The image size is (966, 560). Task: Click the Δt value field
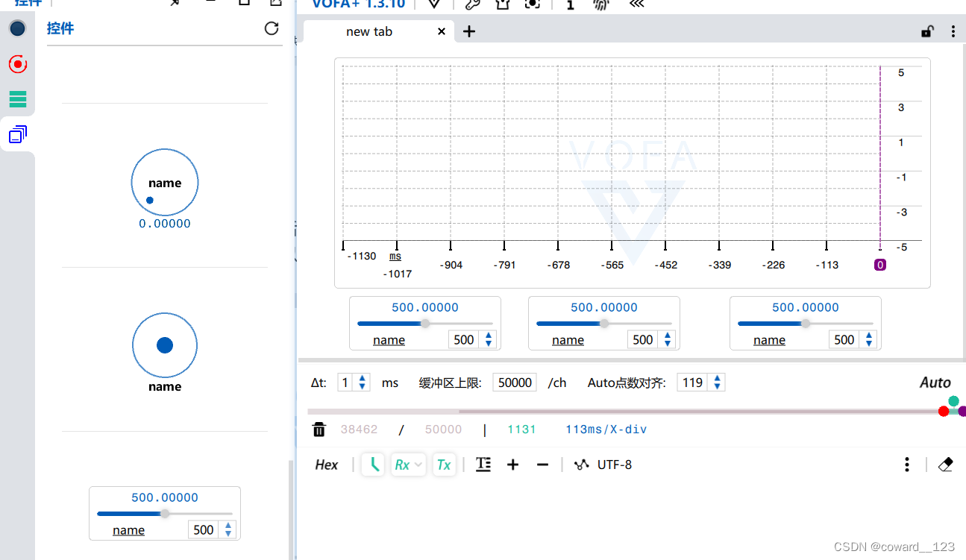click(x=345, y=383)
